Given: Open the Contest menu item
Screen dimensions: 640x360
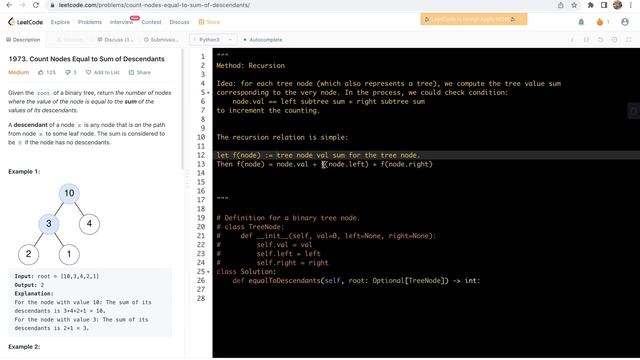Looking at the screenshot, I should pos(151,22).
